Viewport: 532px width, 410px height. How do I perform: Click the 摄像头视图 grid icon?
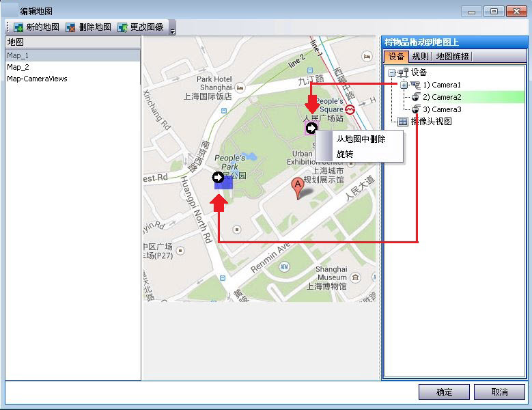click(403, 122)
